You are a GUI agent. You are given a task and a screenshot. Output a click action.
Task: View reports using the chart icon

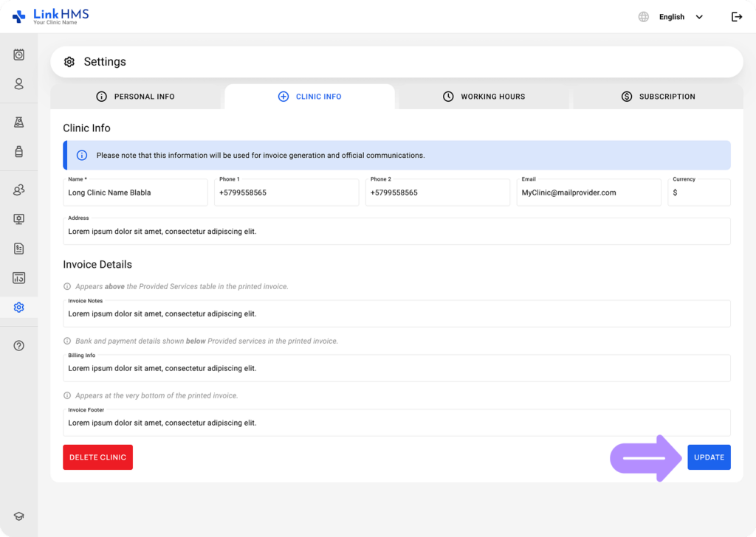pyautogui.click(x=18, y=278)
